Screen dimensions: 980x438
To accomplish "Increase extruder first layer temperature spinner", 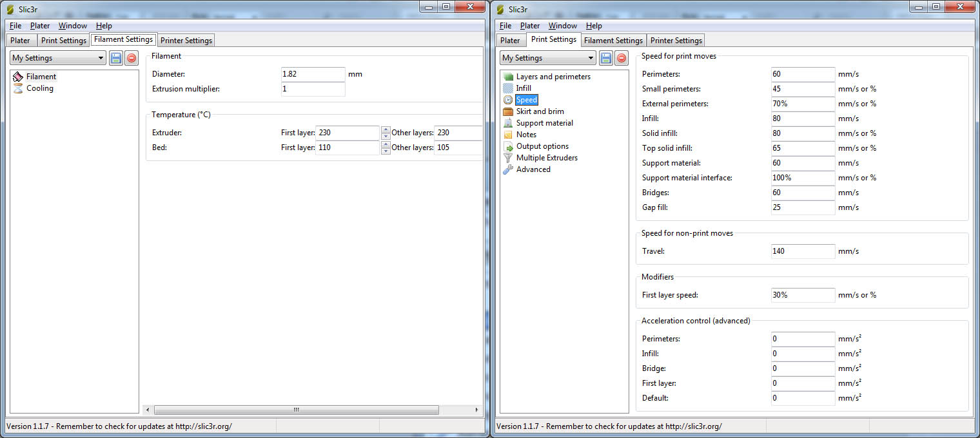I will 386,129.
